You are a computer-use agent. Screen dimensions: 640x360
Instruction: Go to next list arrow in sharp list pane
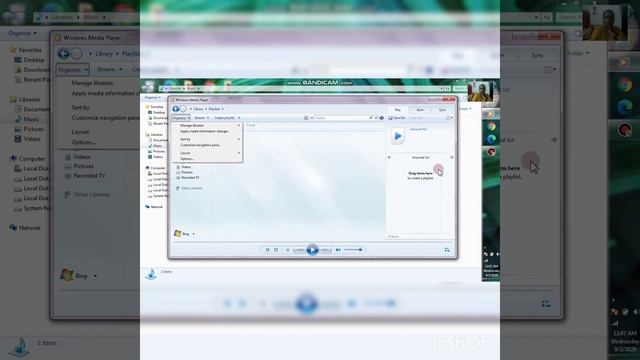(452, 157)
